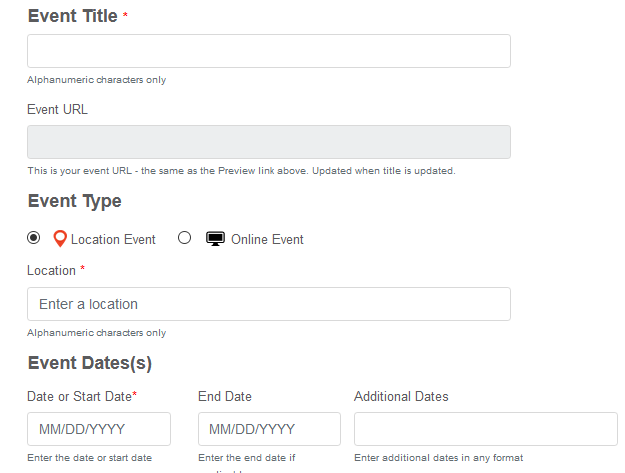The height and width of the screenshot is (473, 625).
Task: Click the orange location pin icon
Action: click(x=60, y=239)
